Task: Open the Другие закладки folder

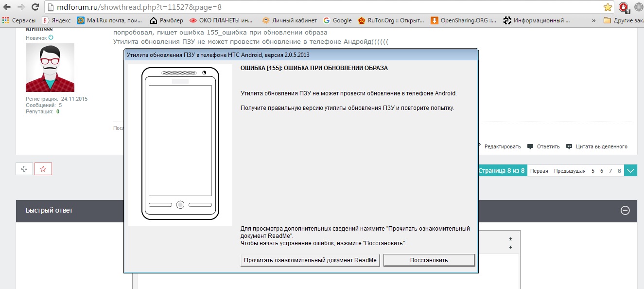Action: pyautogui.click(x=623, y=20)
